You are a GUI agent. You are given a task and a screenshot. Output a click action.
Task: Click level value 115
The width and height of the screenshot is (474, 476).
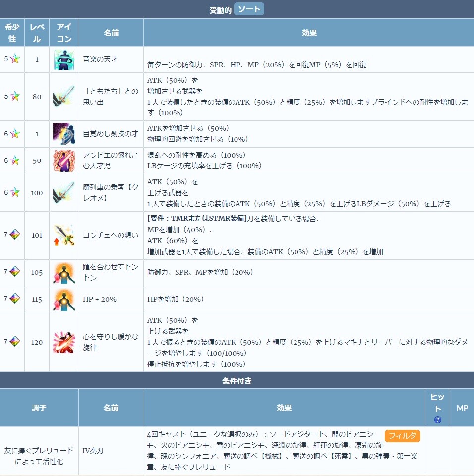click(37, 299)
